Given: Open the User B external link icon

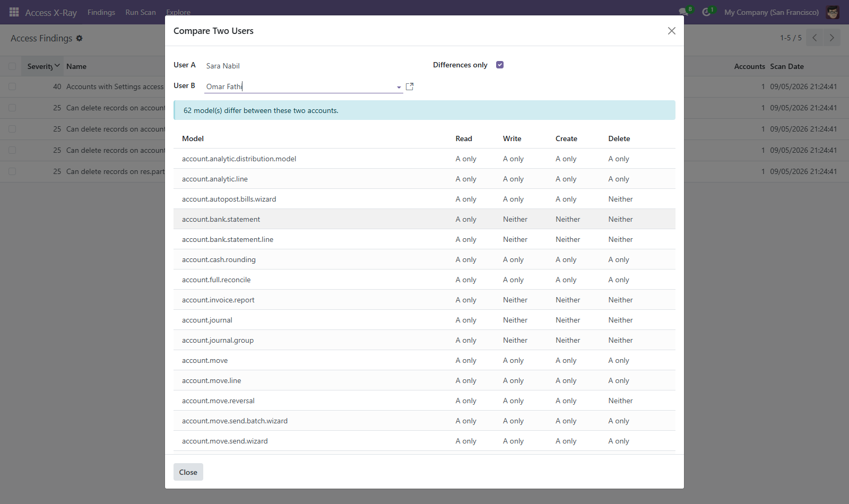Looking at the screenshot, I should 410,86.
